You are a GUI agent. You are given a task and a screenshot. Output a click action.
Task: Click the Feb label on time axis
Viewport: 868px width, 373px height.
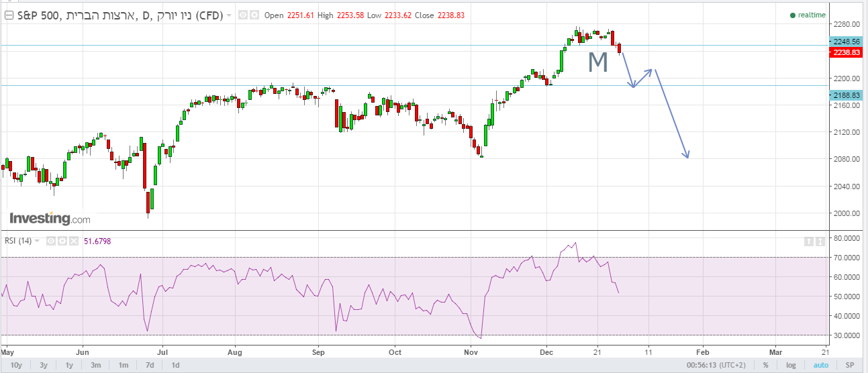[x=702, y=351]
